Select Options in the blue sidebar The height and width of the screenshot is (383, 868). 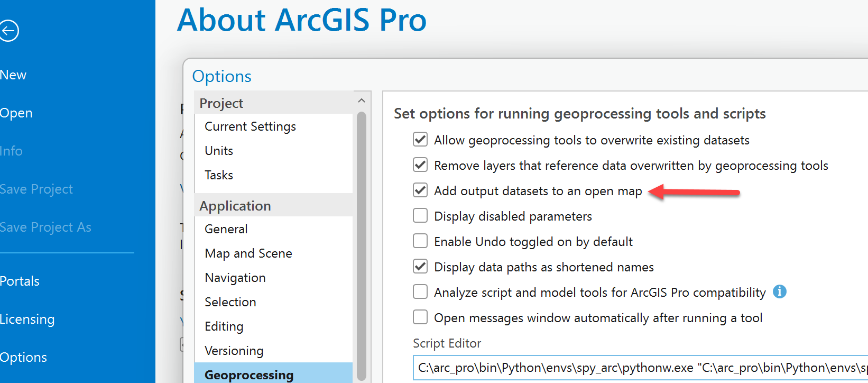[x=24, y=357]
